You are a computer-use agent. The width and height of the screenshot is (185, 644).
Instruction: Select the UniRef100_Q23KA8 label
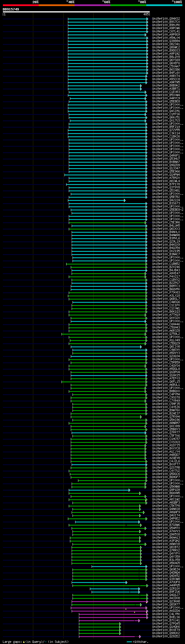166,601
